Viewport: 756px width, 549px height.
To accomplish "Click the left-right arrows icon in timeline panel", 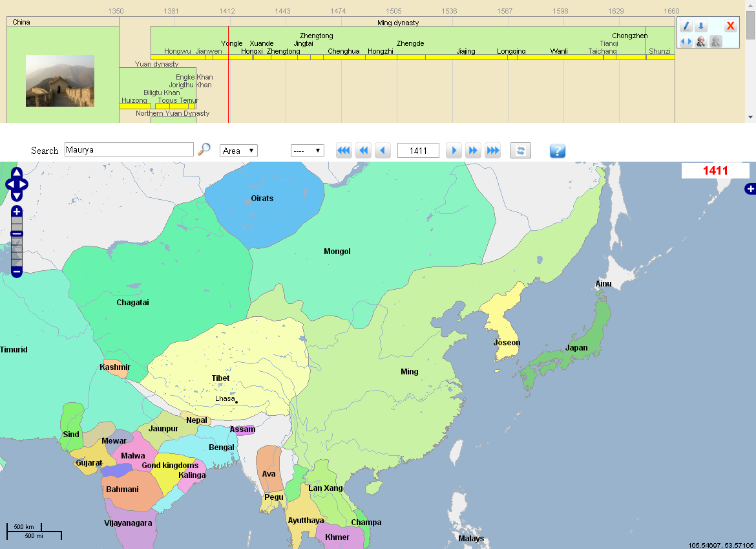I will [685, 41].
